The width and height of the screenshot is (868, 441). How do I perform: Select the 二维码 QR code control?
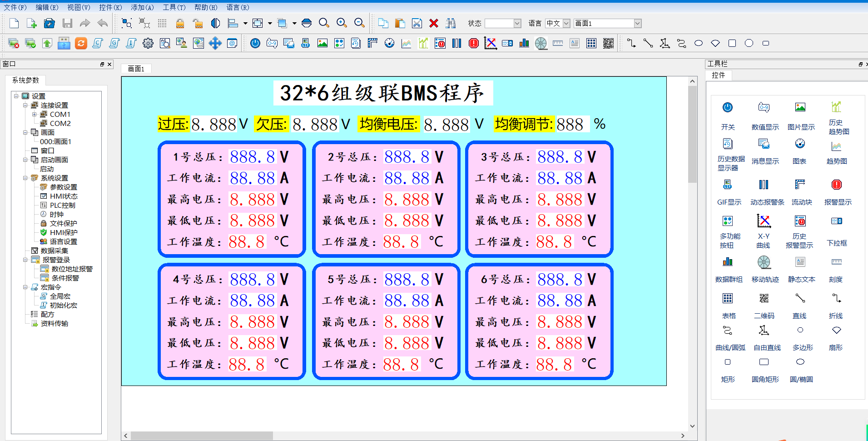[x=764, y=305]
